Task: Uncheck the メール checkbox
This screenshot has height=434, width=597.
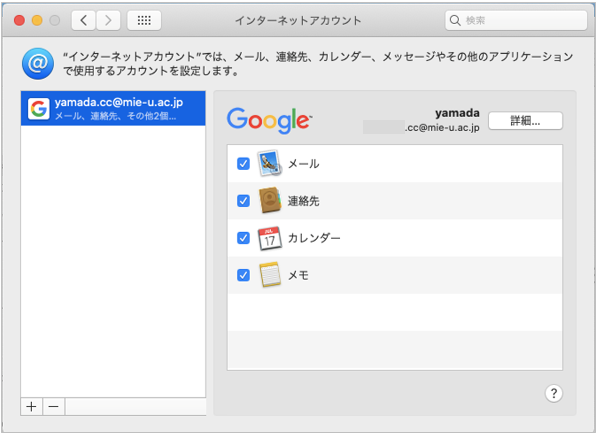Action: coord(243,164)
